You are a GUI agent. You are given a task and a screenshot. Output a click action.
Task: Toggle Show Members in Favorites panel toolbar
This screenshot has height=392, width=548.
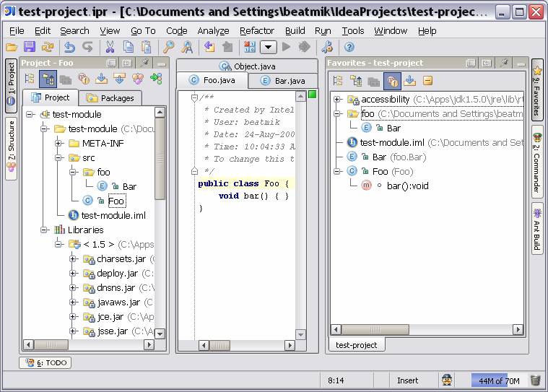[x=392, y=81]
